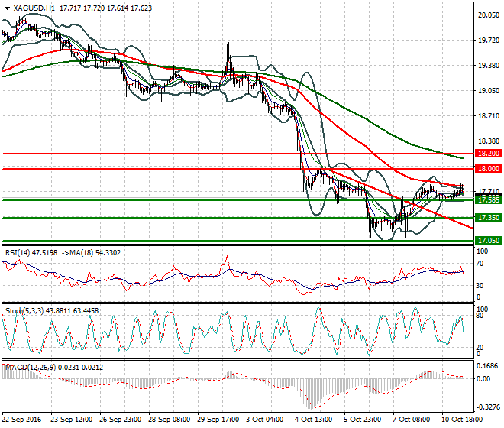Click the 28 Sep 08:00 time axis label
The height and width of the screenshot is (428, 504).
pos(170,420)
